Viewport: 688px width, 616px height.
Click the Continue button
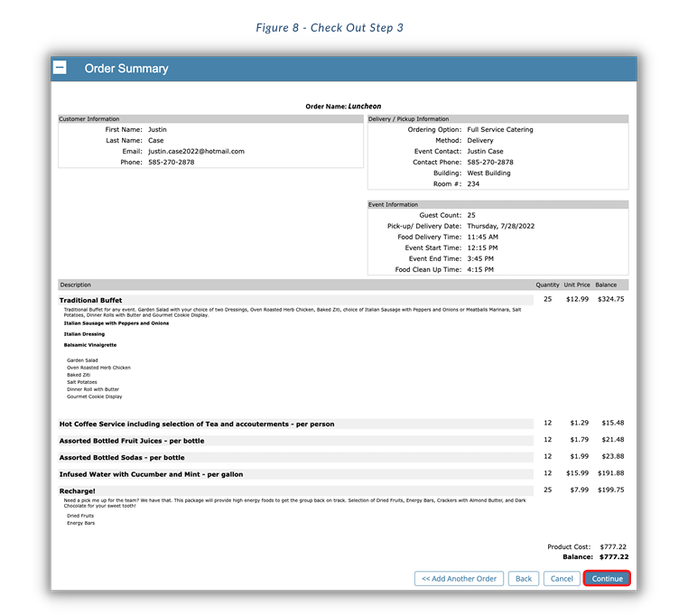point(607,578)
